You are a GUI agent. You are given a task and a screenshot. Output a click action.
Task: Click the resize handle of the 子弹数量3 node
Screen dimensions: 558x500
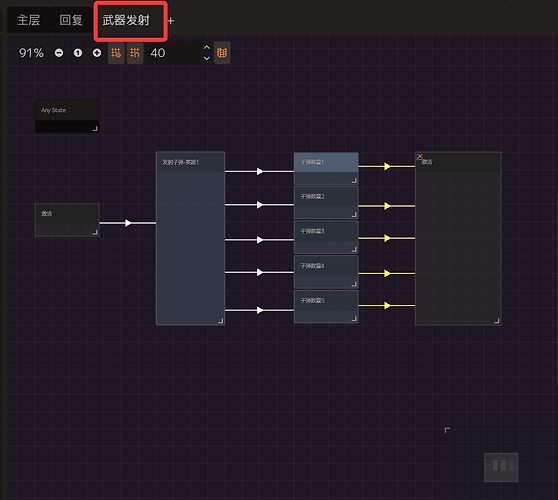[x=354, y=249]
